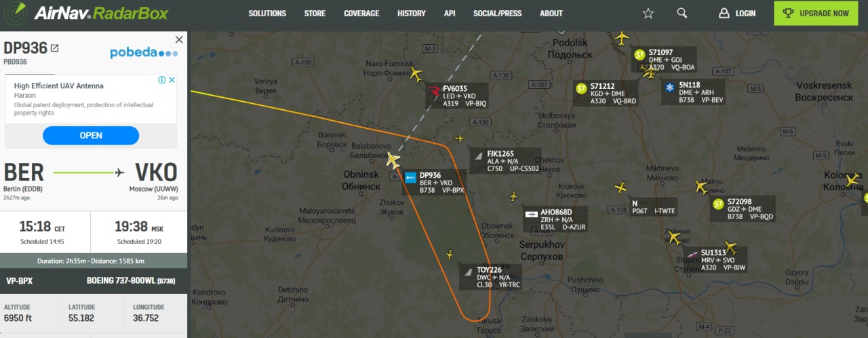Select the S72098 plane icon on map
Screen dimensions: 868x338
[701, 187]
